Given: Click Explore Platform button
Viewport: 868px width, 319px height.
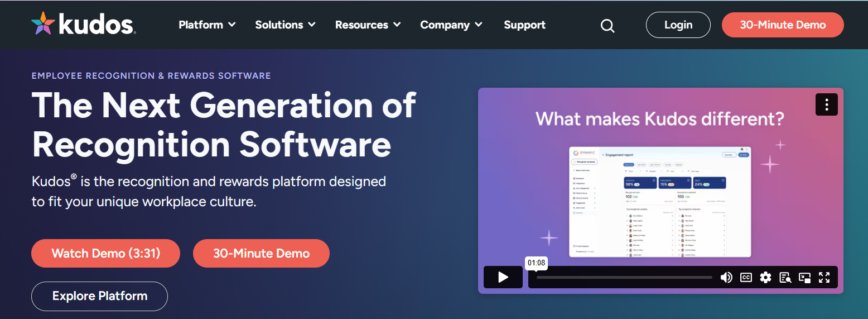Looking at the screenshot, I should pos(99,296).
